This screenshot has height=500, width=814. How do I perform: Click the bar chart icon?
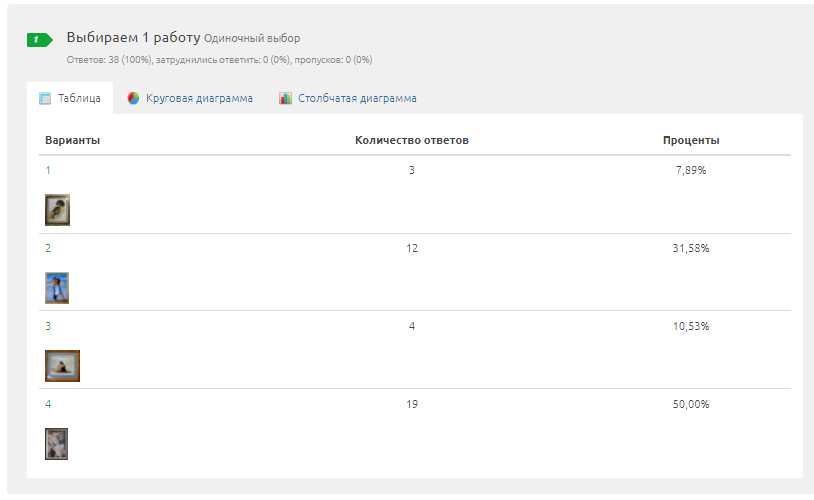point(285,98)
